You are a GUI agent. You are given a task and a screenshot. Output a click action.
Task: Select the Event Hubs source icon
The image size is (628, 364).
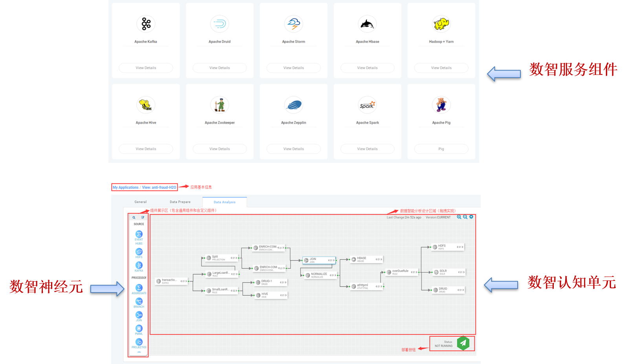coord(139,234)
